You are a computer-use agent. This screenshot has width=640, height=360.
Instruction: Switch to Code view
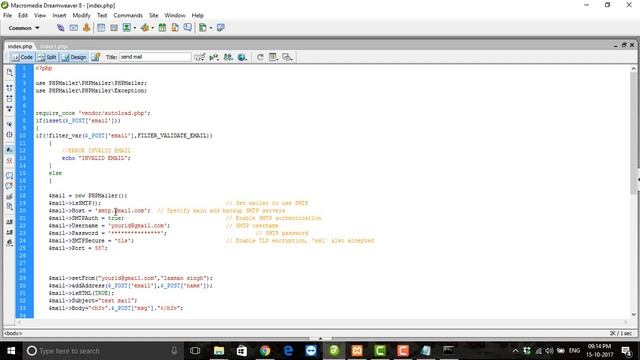(22, 57)
